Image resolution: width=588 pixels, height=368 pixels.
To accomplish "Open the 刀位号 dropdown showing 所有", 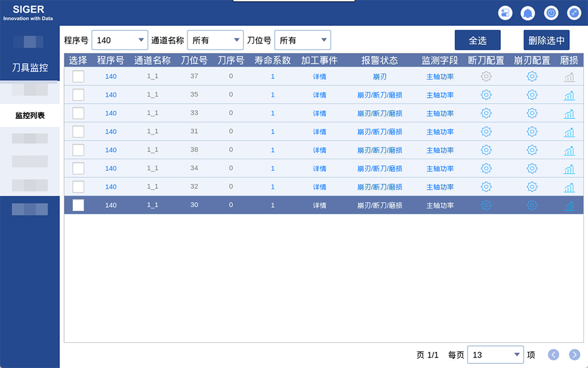I will [x=303, y=40].
